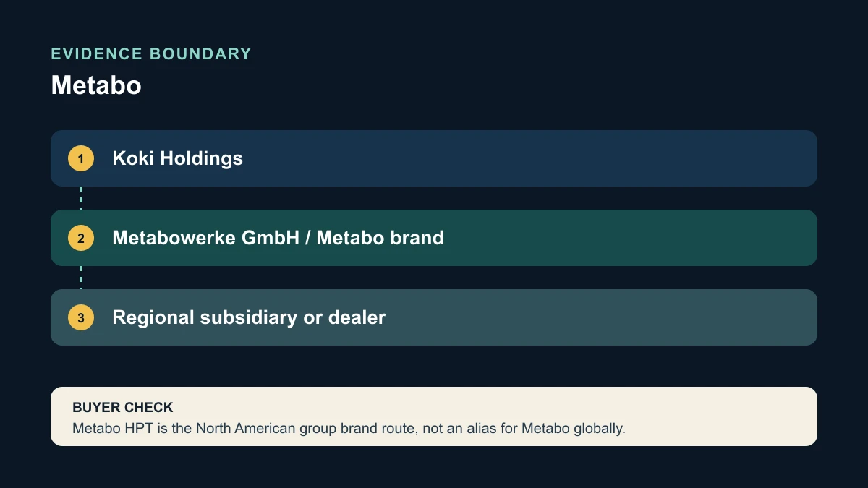Click the word 'globally' in the note
This screenshot has height=488, width=868.
coord(599,428)
